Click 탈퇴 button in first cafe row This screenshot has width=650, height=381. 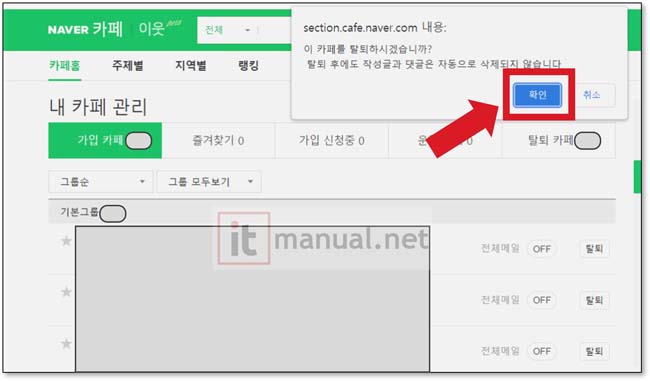(594, 249)
